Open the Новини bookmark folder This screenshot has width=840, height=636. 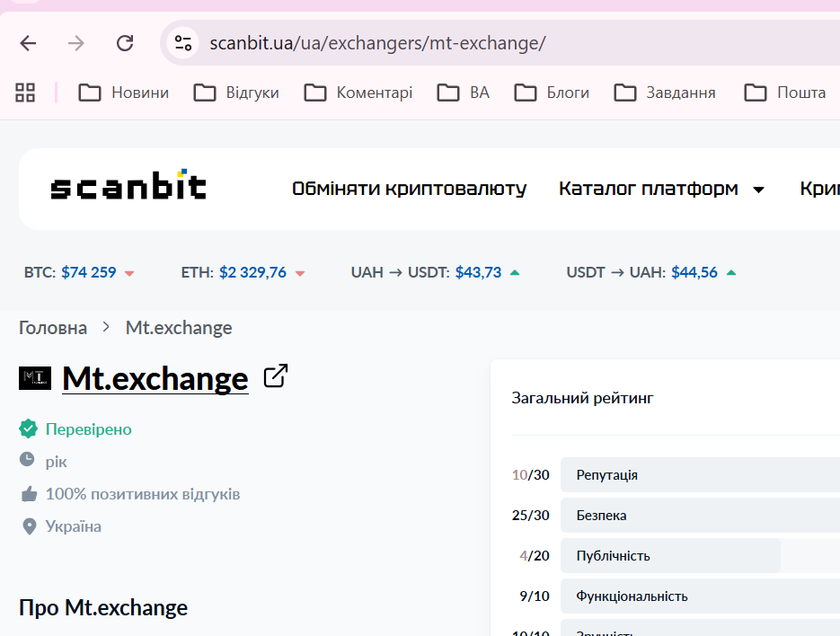124,93
